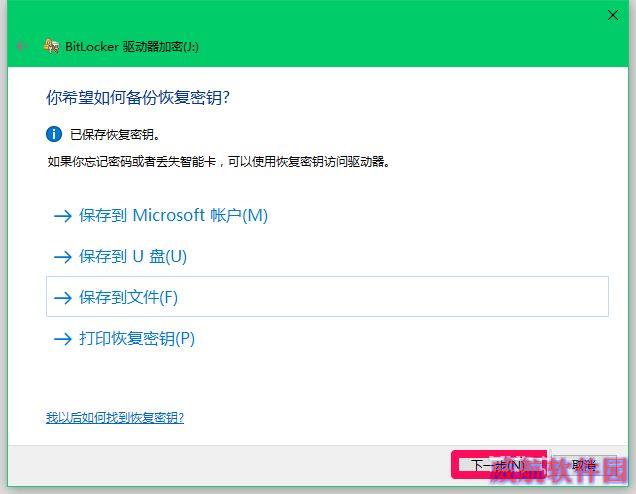
Task: Click the 取消 button
Action: 584,465
